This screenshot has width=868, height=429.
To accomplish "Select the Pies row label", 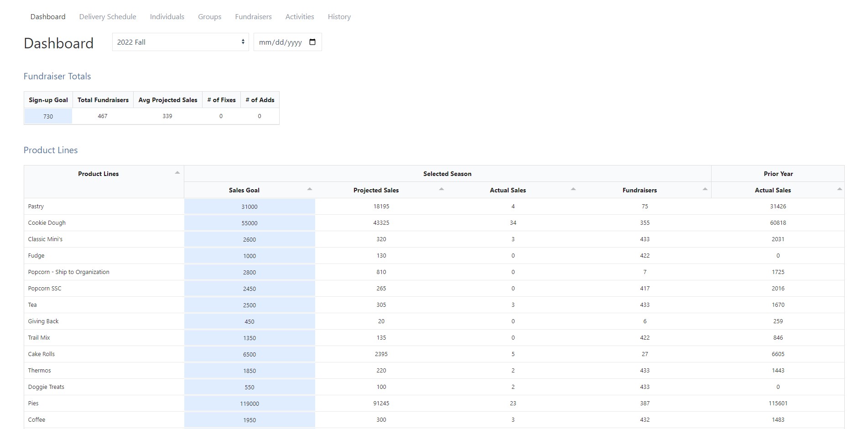I will click(x=33, y=403).
